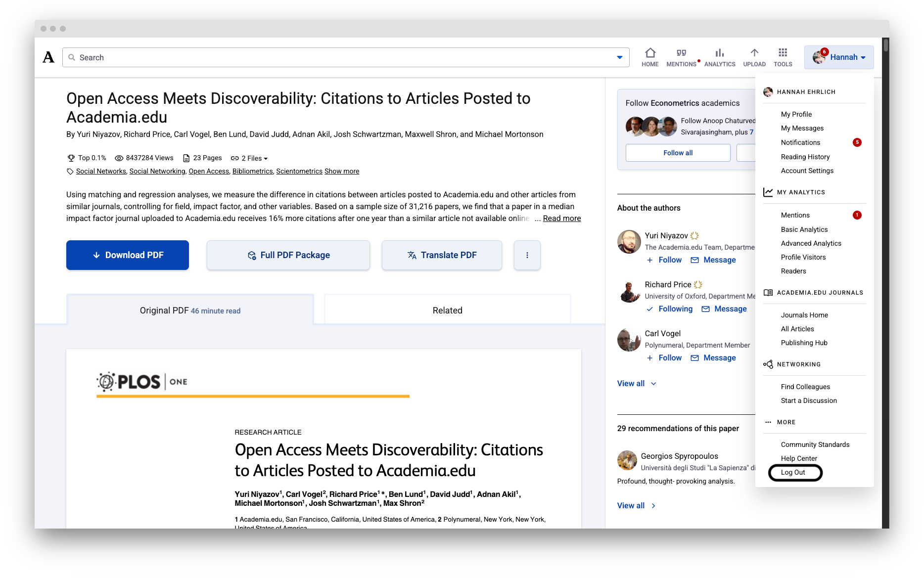This screenshot has width=924, height=578.
Task: Open Help Center
Action: (x=799, y=458)
